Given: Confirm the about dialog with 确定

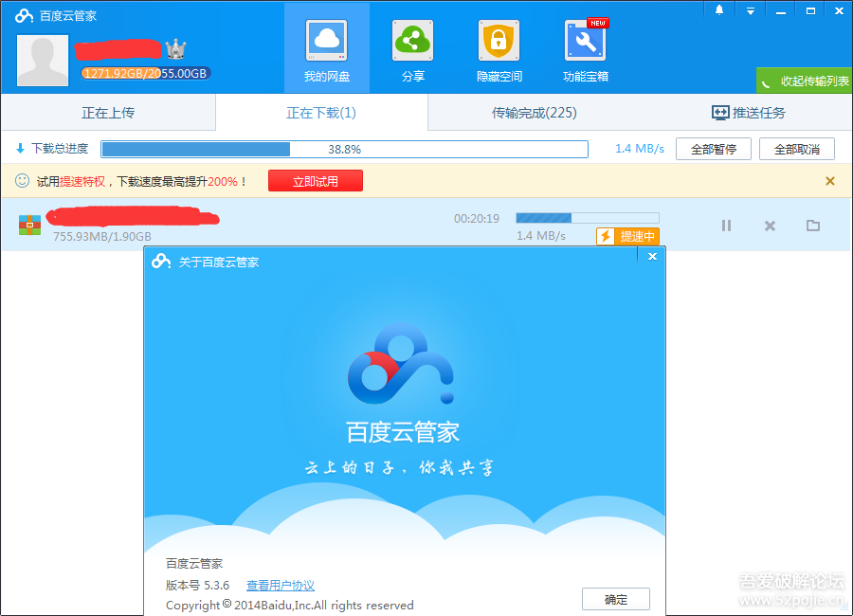Looking at the screenshot, I should pyautogui.click(x=616, y=599).
